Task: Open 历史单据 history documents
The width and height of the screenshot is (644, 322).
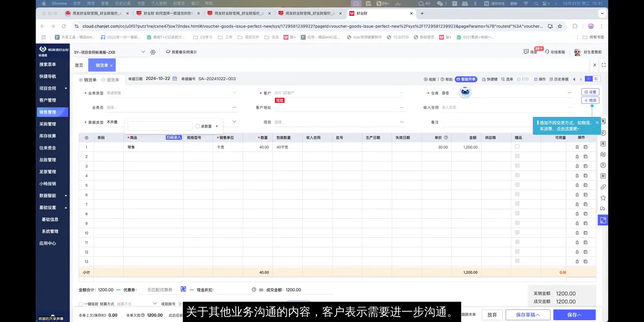Action: coord(559,79)
